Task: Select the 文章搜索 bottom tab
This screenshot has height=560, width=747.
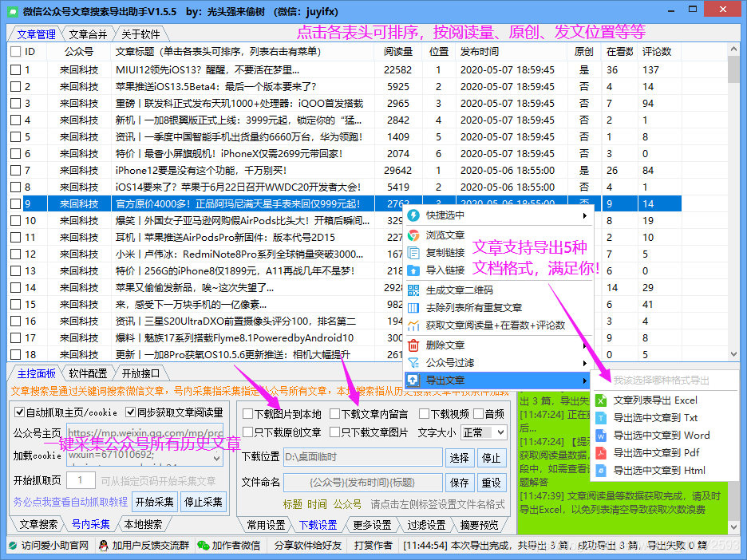Action: [38, 524]
